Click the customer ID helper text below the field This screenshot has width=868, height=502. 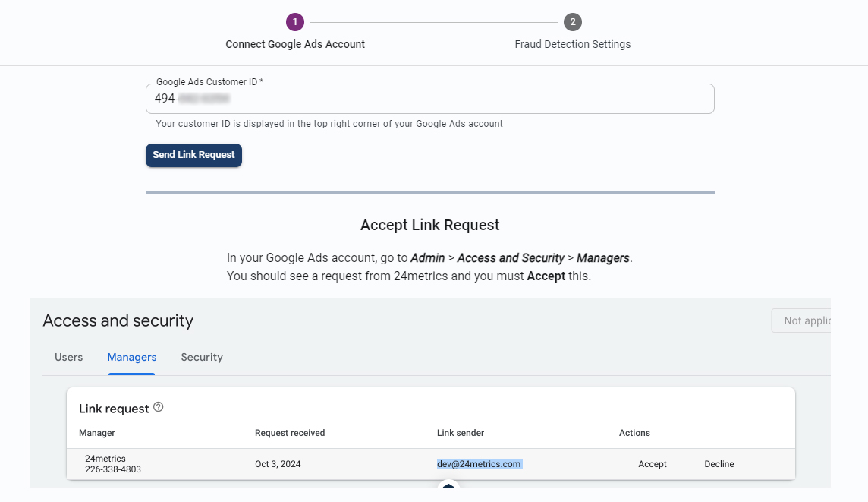(x=329, y=124)
